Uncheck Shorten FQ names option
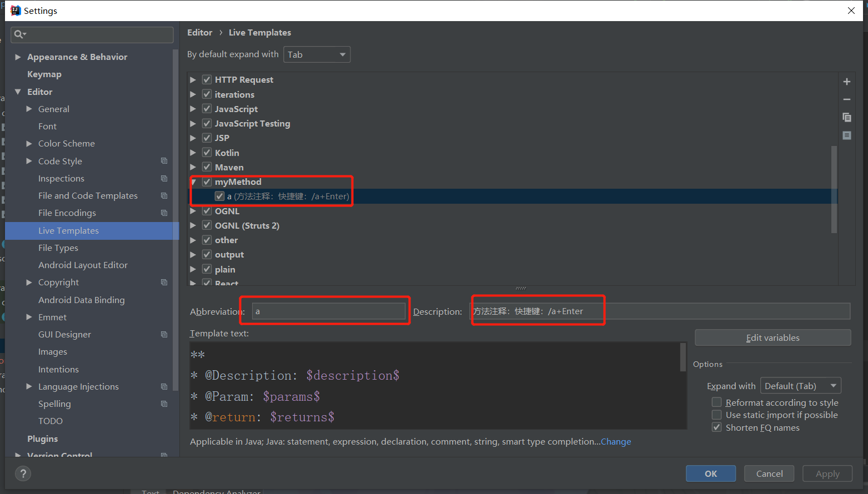 [717, 427]
